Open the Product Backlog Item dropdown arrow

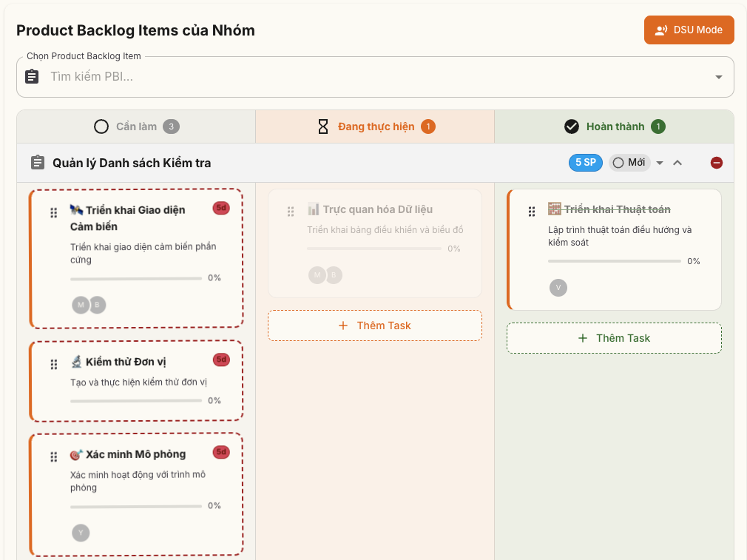pos(718,77)
